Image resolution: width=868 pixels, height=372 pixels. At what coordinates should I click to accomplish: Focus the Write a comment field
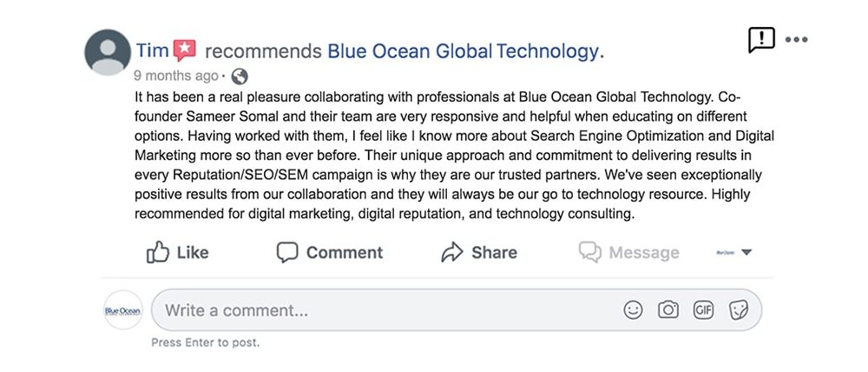pyautogui.click(x=457, y=310)
